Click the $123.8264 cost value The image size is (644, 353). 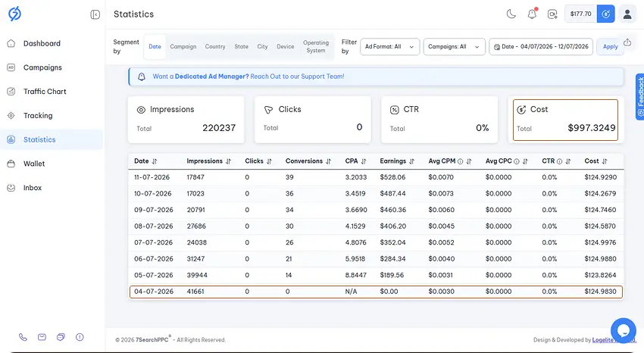click(601, 275)
